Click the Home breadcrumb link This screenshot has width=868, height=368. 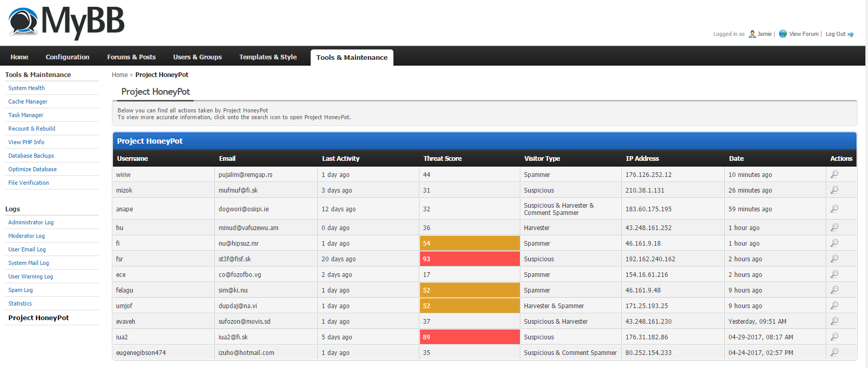[119, 75]
